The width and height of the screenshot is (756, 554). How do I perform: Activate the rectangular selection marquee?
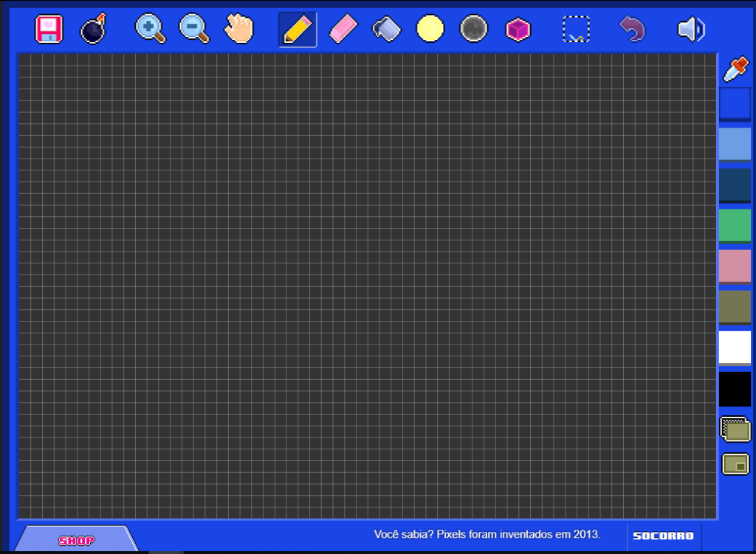(576, 29)
